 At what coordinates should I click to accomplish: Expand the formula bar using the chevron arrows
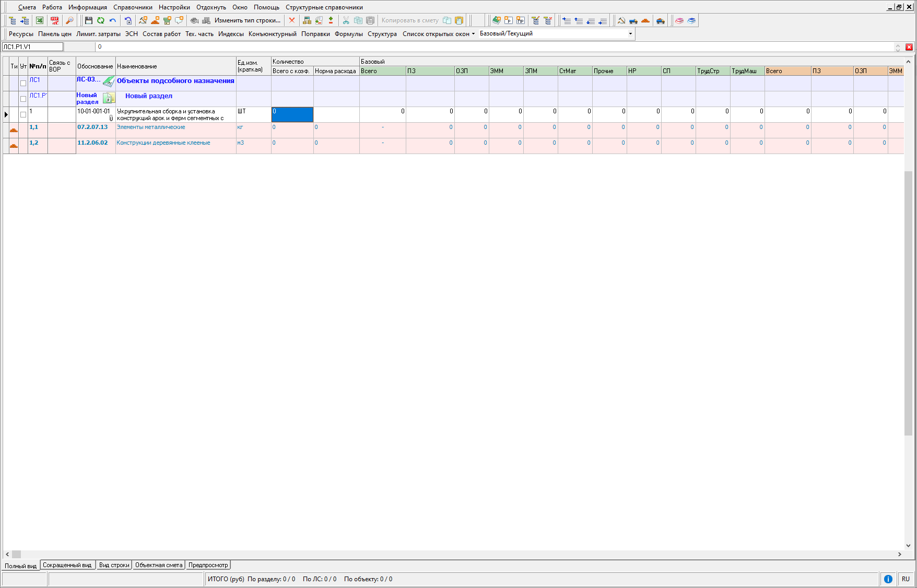click(x=898, y=47)
